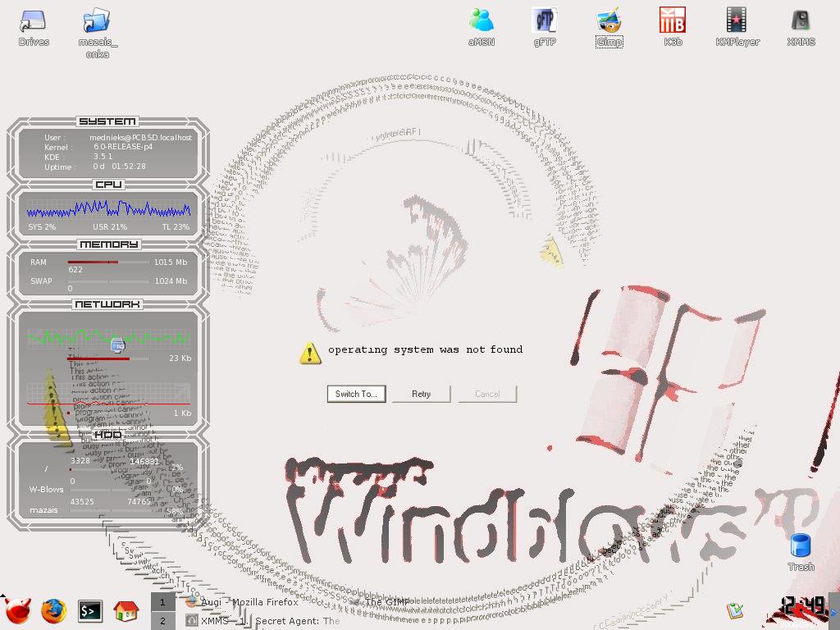Click the SYS 2% reading

click(42, 227)
